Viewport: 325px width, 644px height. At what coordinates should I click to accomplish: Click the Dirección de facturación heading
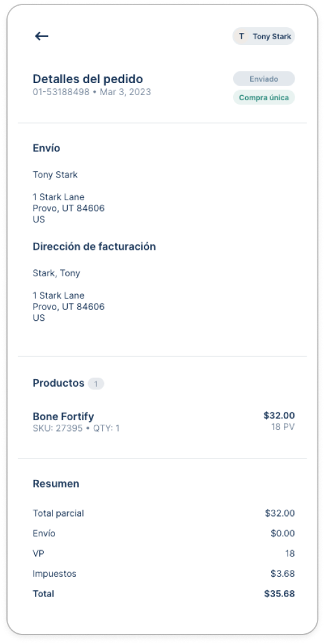pyautogui.click(x=94, y=247)
